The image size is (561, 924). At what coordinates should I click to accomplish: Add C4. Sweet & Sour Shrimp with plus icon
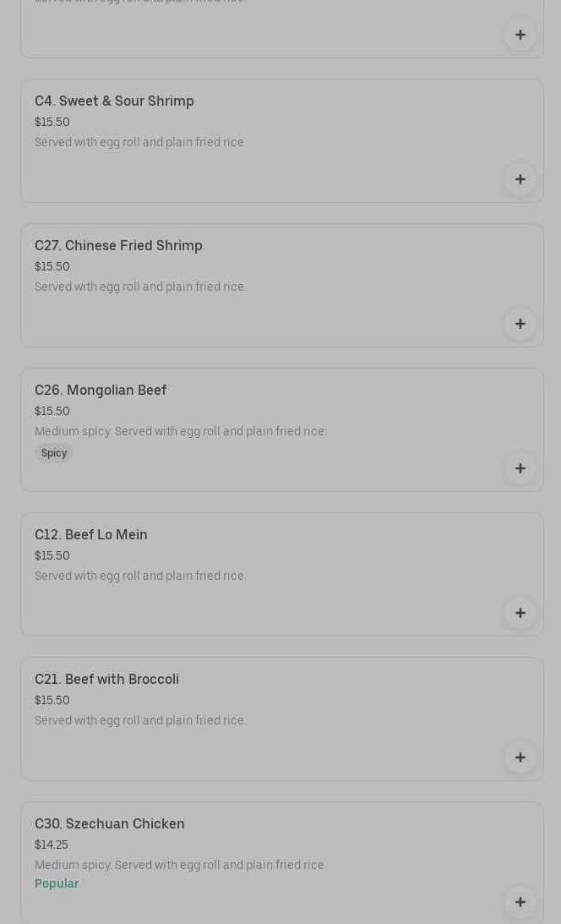click(x=520, y=179)
